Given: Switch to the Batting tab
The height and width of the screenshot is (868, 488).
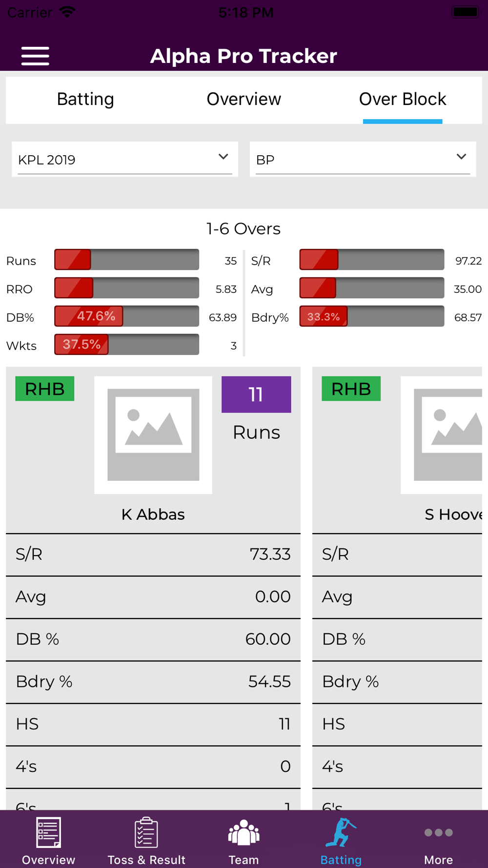Looking at the screenshot, I should pos(85,100).
